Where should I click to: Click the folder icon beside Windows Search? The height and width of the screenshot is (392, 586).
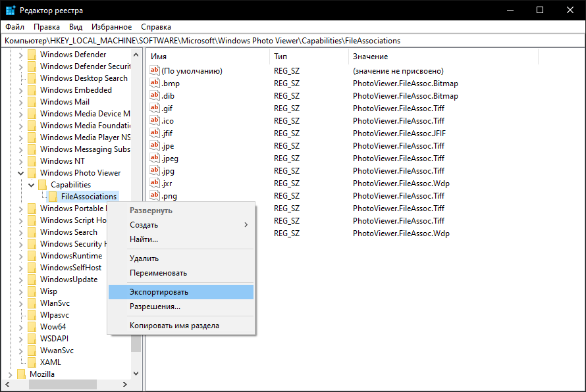(x=32, y=232)
